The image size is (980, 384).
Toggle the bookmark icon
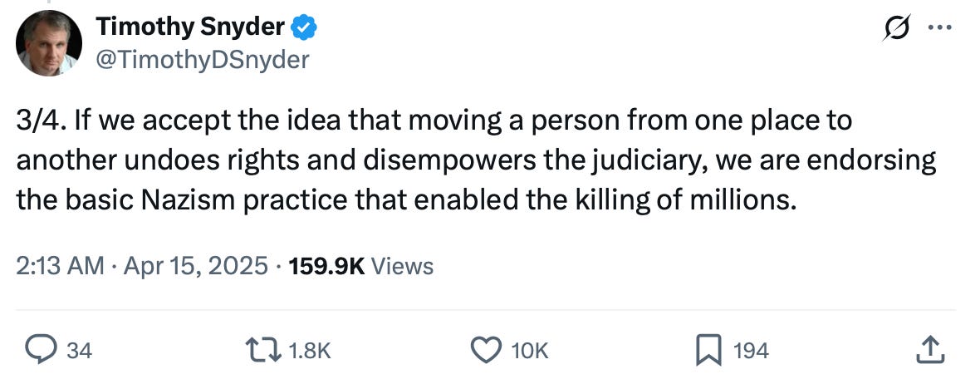(x=708, y=350)
